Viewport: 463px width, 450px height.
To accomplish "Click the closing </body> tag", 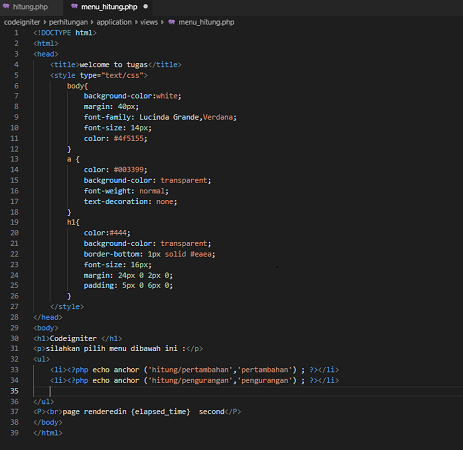I will pos(48,422).
